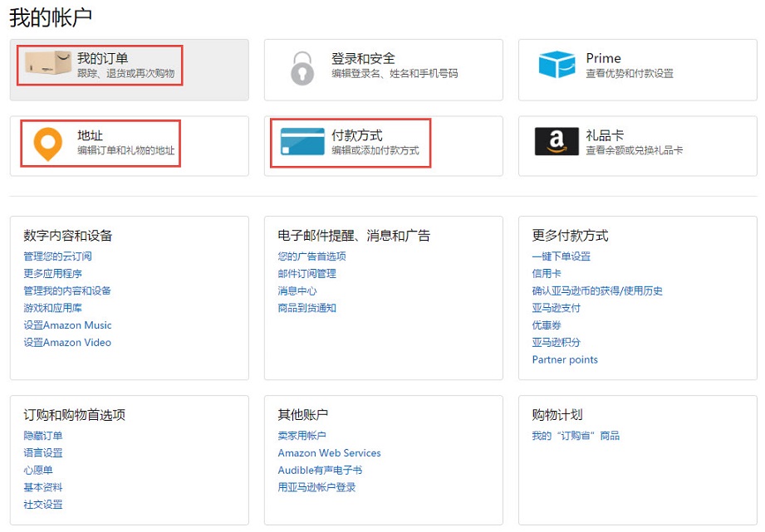Screen dimensions: 765x532
Task: Open 邮件订阅管理 link
Action: (x=306, y=274)
